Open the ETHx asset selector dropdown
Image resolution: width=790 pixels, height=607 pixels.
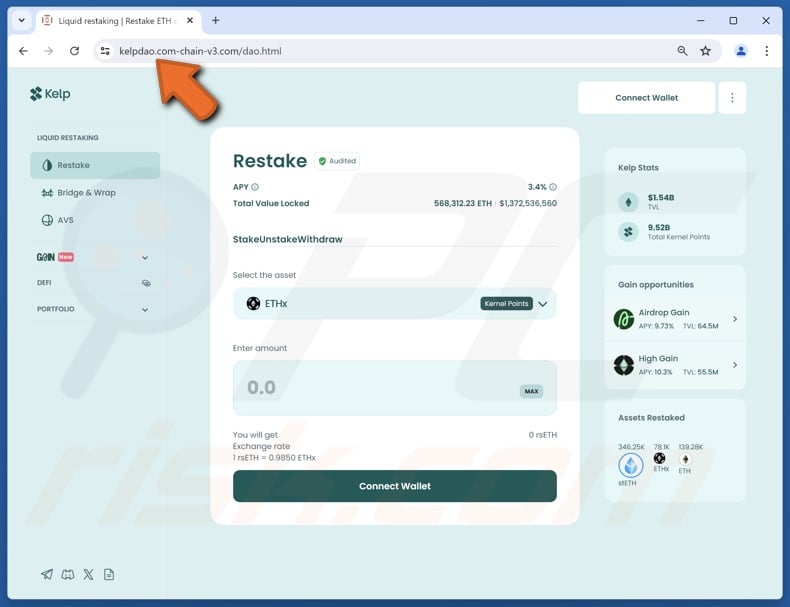pos(394,304)
